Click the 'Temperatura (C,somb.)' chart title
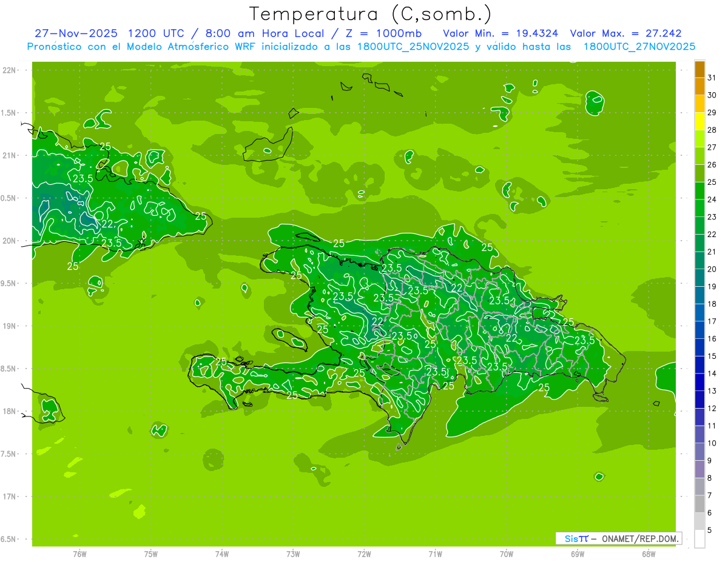This screenshot has height=562, width=728. pos(371,14)
